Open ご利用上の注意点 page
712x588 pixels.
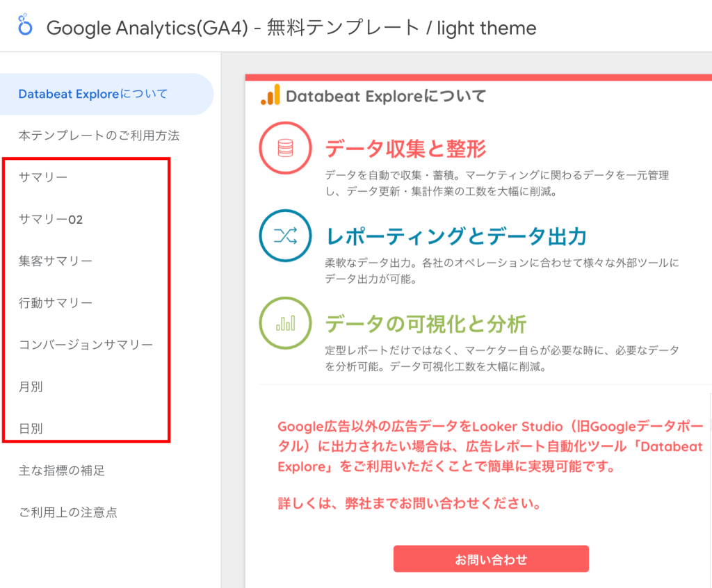[x=68, y=512]
